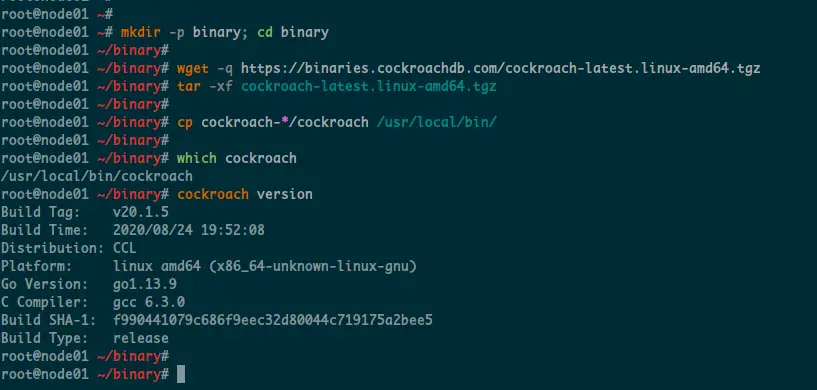This screenshot has width=817, height=390.
Task: Click the Platform value 'linux amd64'
Action: pyautogui.click(x=157, y=266)
